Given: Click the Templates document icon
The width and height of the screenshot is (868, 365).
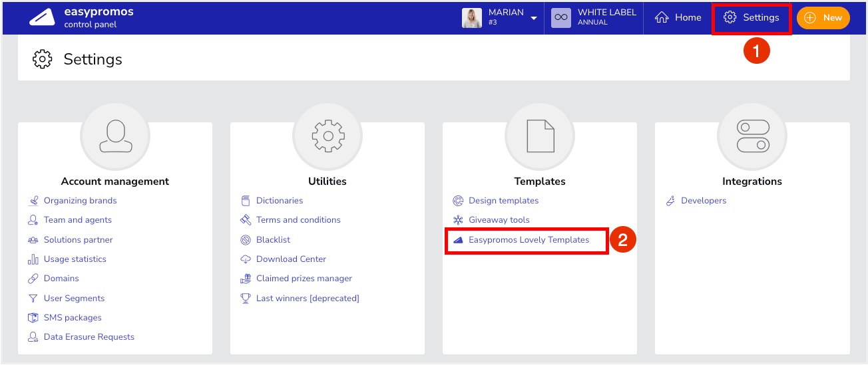Looking at the screenshot, I should (540, 136).
